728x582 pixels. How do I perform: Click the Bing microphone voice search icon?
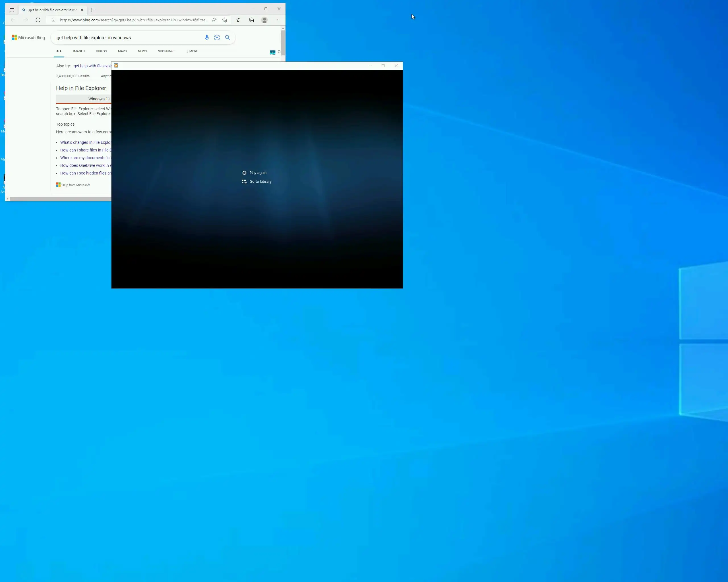207,38
